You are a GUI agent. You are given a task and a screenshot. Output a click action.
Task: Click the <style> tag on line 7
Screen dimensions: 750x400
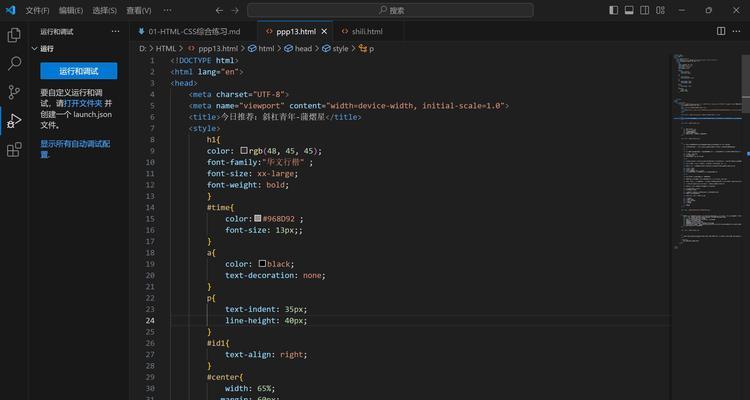tap(204, 128)
